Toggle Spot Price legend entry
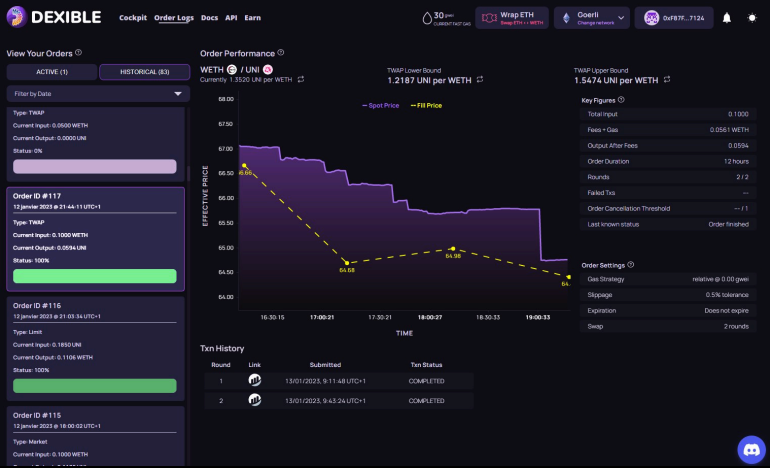 [381, 106]
